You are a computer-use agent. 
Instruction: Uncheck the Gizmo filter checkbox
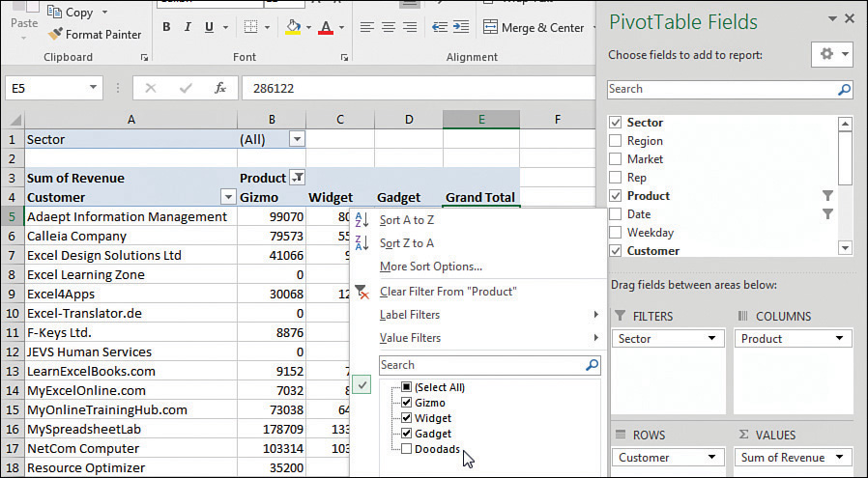(x=406, y=403)
